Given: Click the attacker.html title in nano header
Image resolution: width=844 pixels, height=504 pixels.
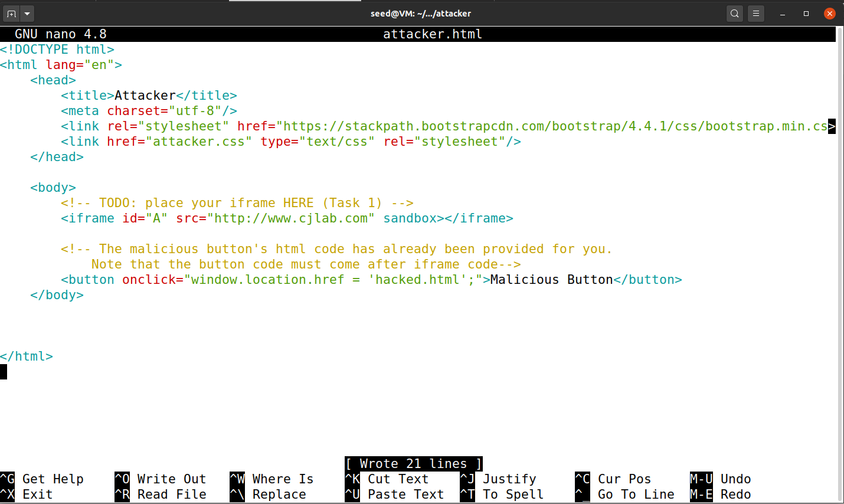Looking at the screenshot, I should coord(433,34).
